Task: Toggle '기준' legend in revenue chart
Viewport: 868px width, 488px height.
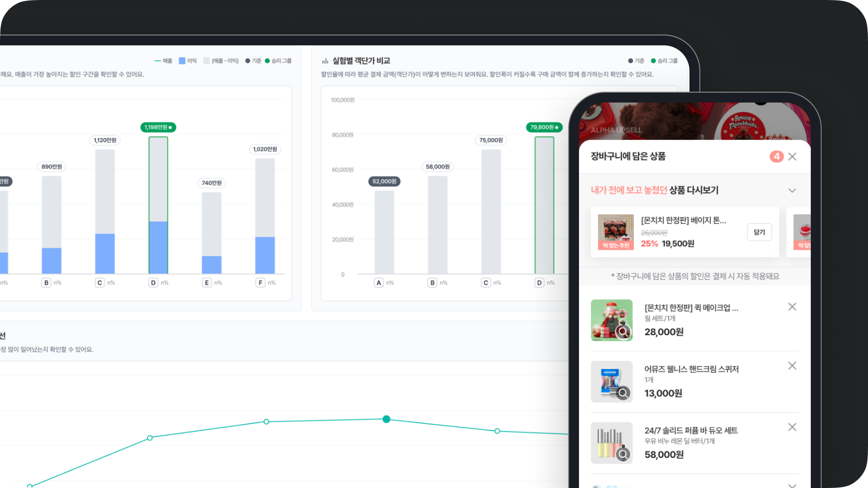Action: 253,61
